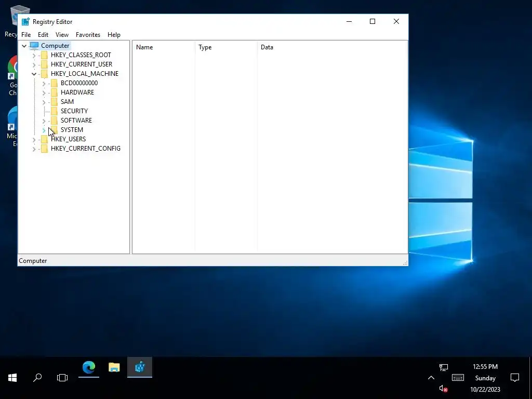Expand the BCD00000000 key
Viewport: 532px width, 399px height.
(x=44, y=83)
